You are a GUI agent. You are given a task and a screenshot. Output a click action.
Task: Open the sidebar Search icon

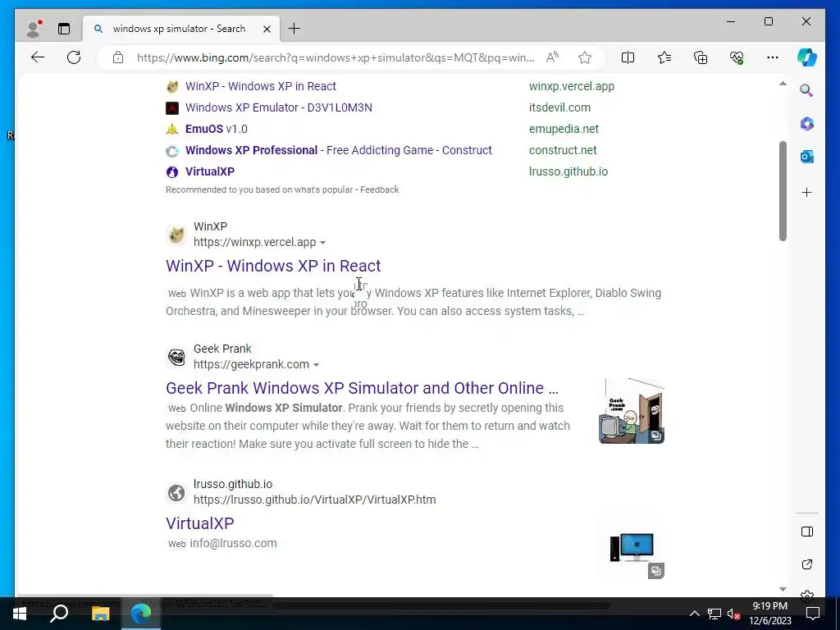(x=807, y=90)
